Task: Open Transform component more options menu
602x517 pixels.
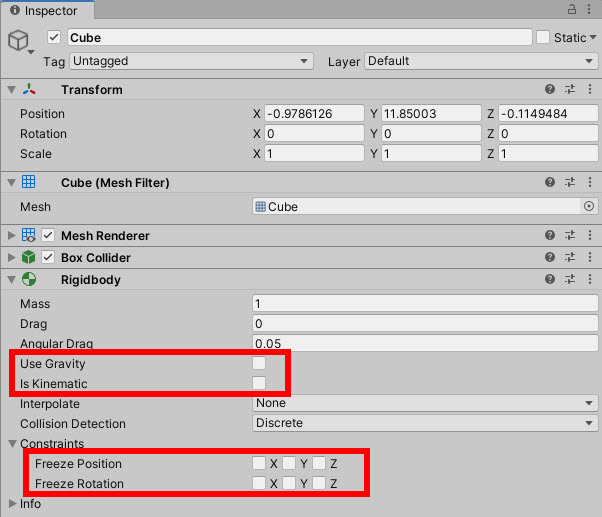Action: click(590, 89)
